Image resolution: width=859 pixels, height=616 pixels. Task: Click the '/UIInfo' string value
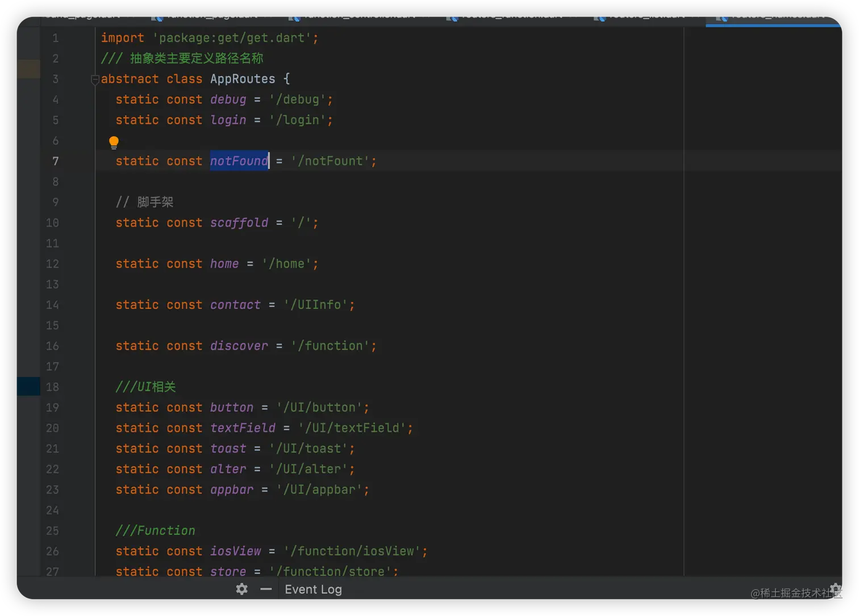(x=315, y=305)
